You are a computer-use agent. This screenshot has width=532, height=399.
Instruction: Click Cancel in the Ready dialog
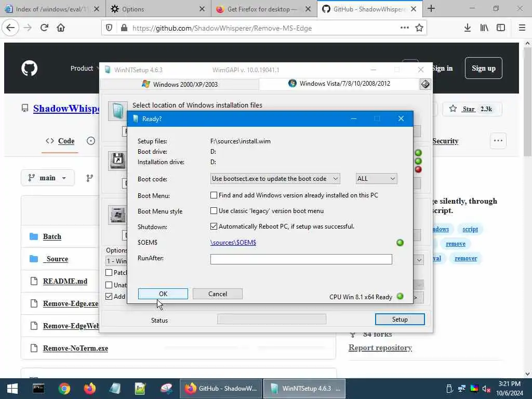tap(218, 294)
